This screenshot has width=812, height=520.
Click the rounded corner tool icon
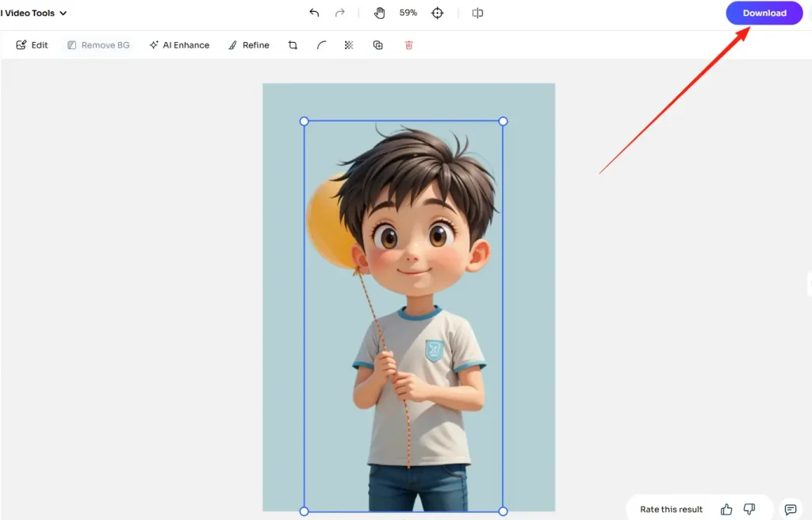[x=320, y=45]
